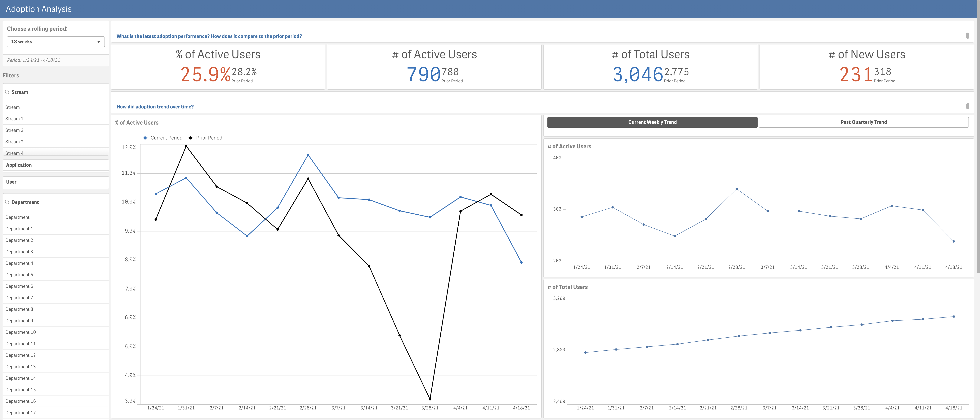Viewport: 980px width, 420px height.
Task: Click the % of Active Users line chart title
Action: pyautogui.click(x=137, y=123)
